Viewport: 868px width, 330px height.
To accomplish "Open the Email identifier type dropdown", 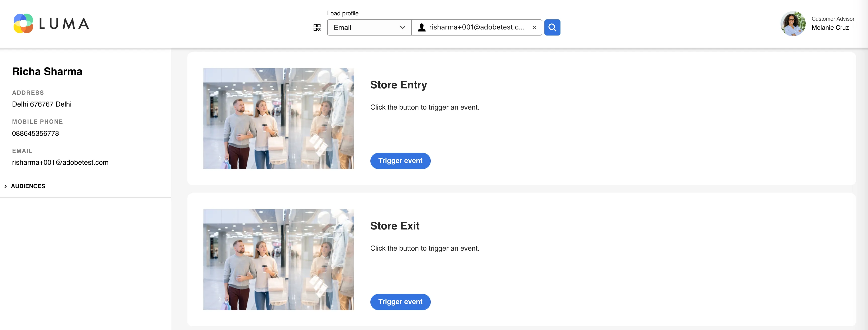I will click(369, 27).
